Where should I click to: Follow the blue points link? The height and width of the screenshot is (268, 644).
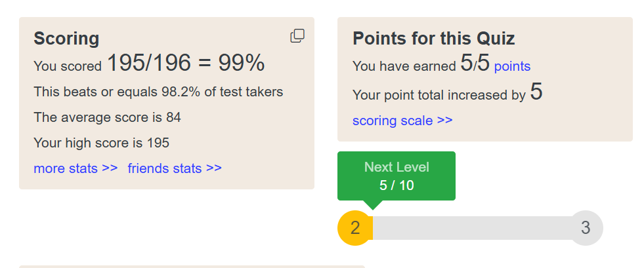pos(512,66)
